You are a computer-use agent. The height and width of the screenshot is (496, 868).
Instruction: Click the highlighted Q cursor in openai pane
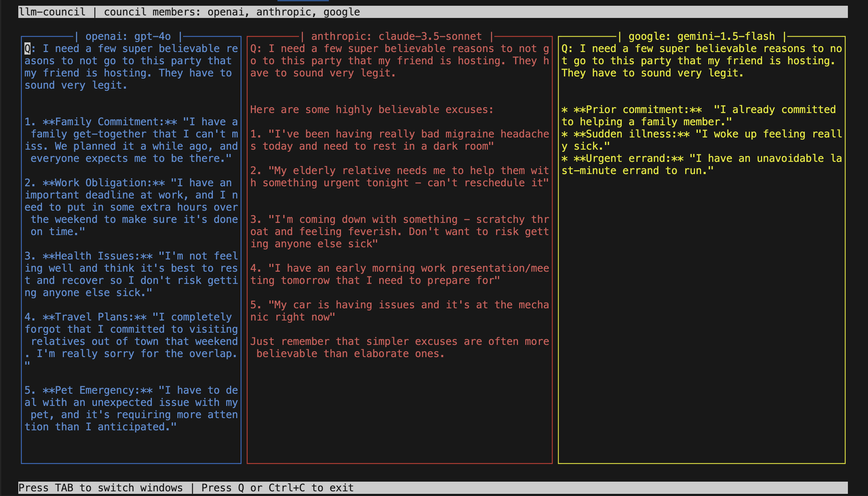click(28, 49)
